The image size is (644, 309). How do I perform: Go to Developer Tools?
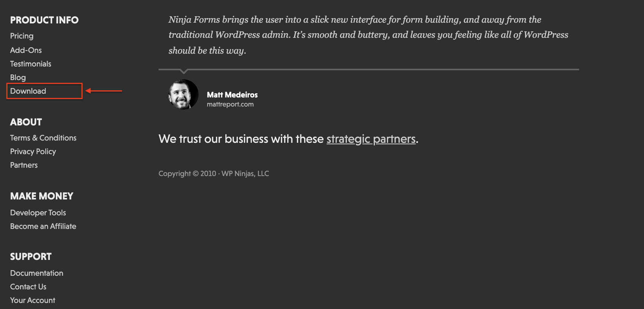[38, 213]
